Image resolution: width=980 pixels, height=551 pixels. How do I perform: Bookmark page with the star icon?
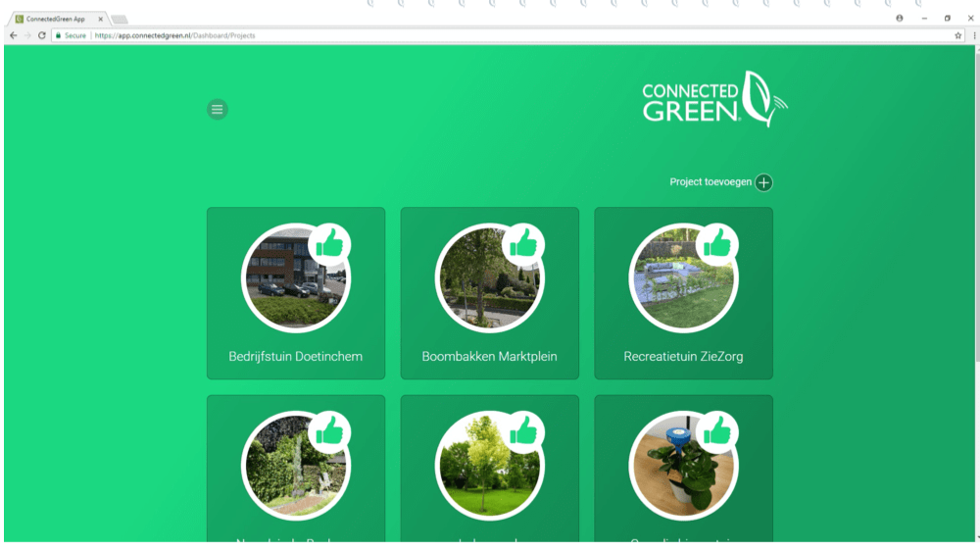point(958,35)
